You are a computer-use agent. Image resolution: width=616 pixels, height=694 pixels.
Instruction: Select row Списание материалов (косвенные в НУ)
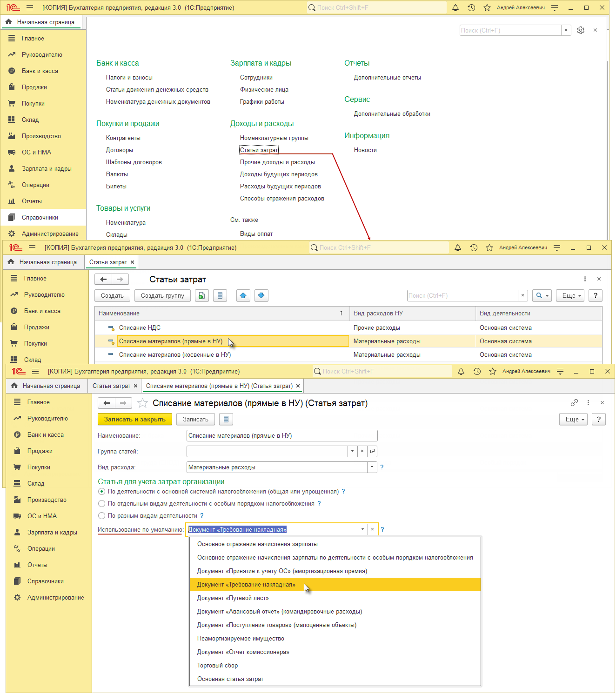pyautogui.click(x=348, y=354)
